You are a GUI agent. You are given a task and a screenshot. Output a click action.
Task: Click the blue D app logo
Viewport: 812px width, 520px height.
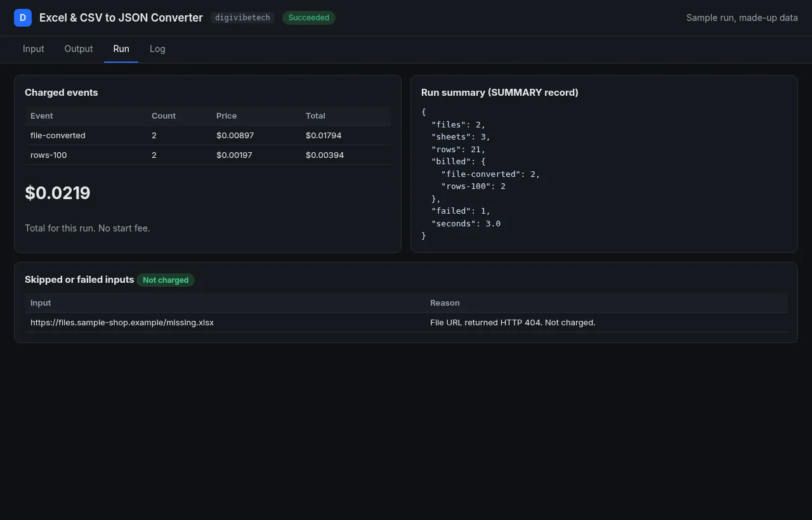pos(23,18)
